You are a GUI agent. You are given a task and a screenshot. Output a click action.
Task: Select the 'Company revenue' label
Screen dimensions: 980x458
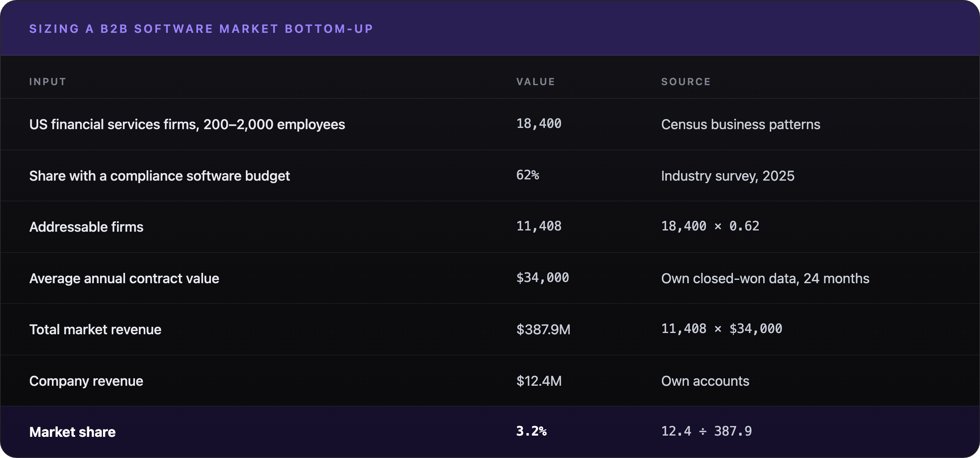(86, 381)
